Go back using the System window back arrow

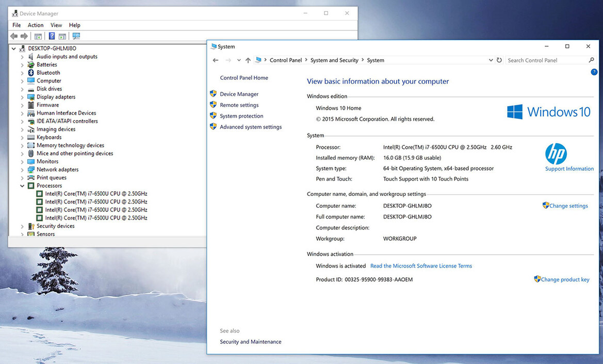coord(216,60)
